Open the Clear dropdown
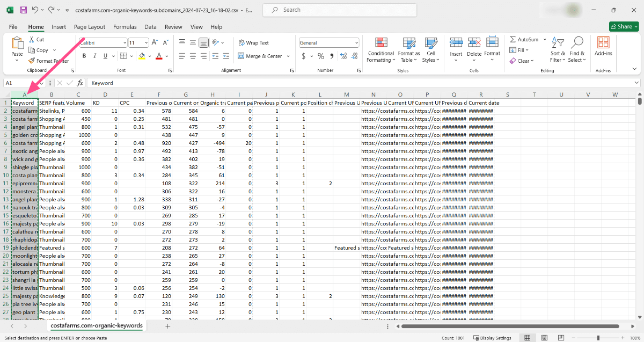 click(x=523, y=61)
